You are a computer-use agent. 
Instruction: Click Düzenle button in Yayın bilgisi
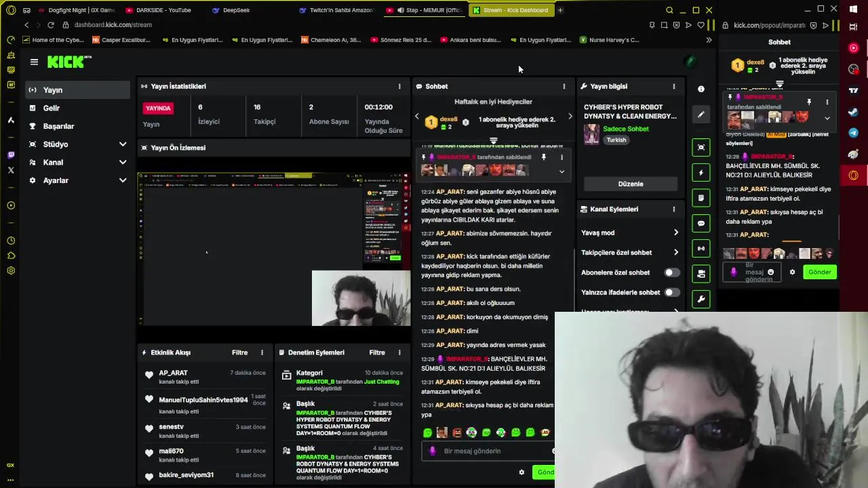(x=631, y=184)
